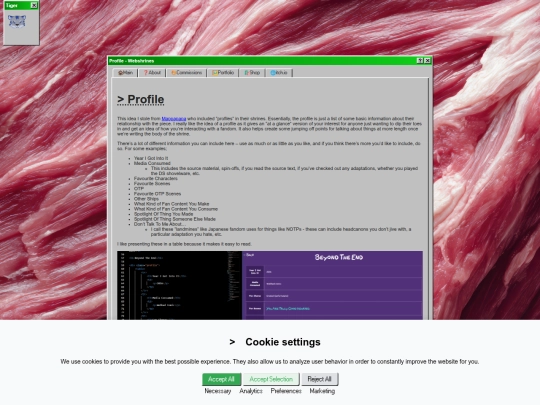The width and height of the screenshot is (540, 405).
Task: Click the '> Profile' heading
Action: coord(141,99)
